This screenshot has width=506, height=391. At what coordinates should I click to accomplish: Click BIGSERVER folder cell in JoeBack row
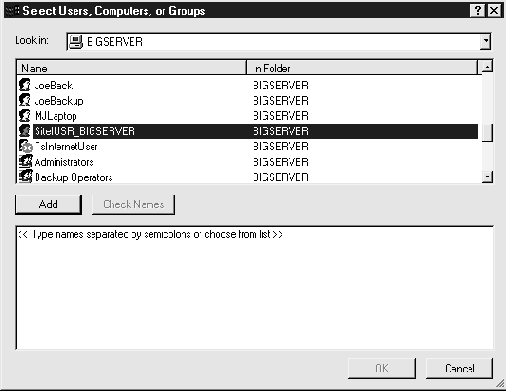281,85
